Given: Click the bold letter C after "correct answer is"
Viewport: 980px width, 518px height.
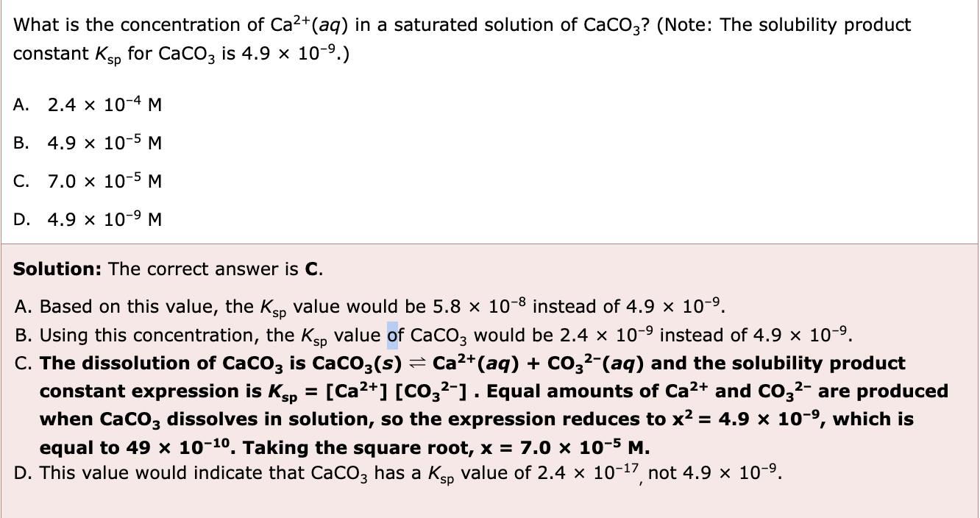Looking at the screenshot, I should click(x=311, y=269).
